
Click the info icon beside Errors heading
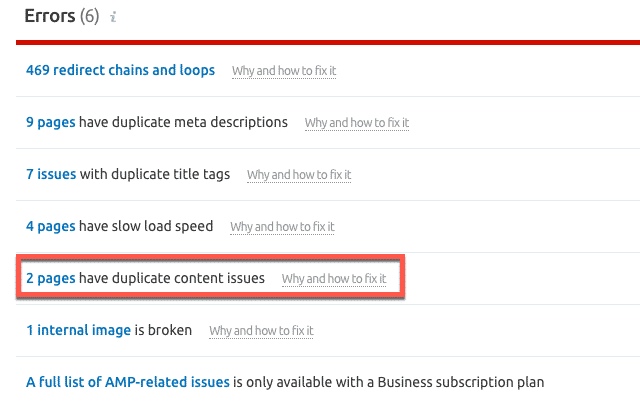(x=113, y=18)
